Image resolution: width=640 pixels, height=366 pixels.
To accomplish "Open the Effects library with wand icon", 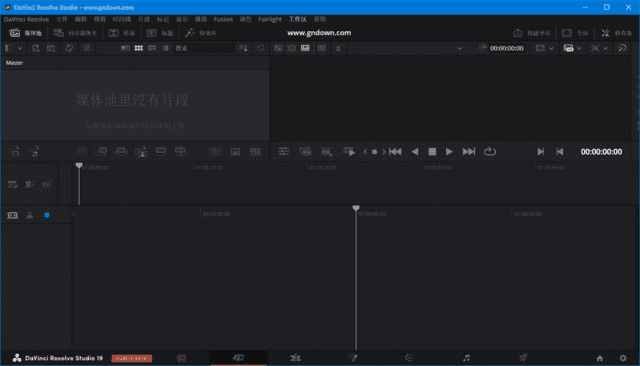I will 201,33.
